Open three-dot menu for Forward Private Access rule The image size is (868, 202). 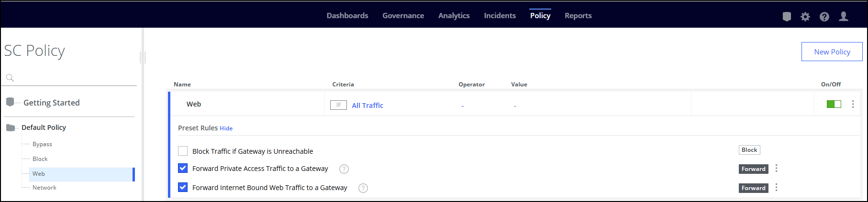(776, 168)
